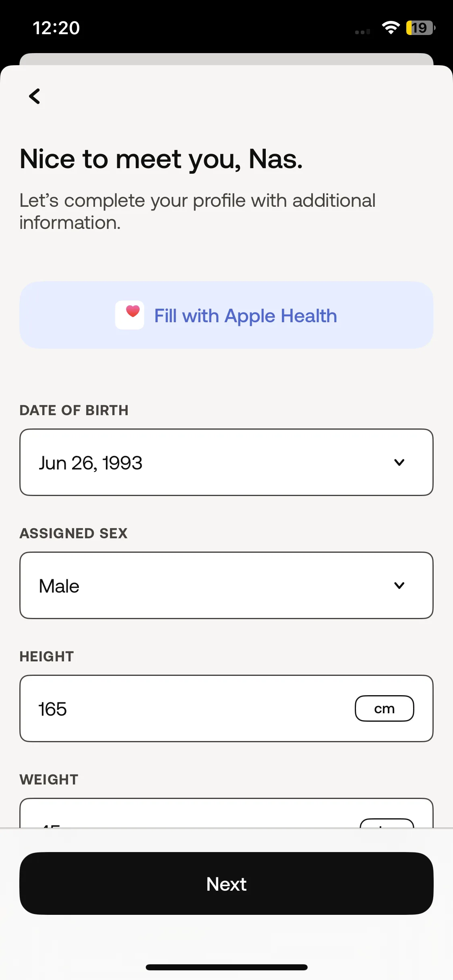Go back using the left arrow

[x=35, y=97]
